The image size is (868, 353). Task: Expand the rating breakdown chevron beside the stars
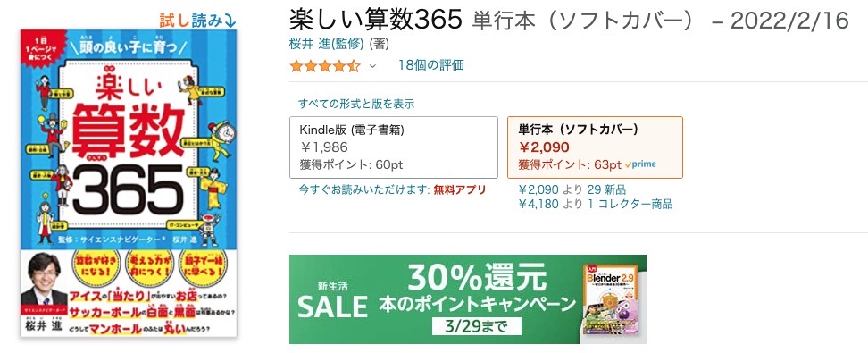coord(372,66)
